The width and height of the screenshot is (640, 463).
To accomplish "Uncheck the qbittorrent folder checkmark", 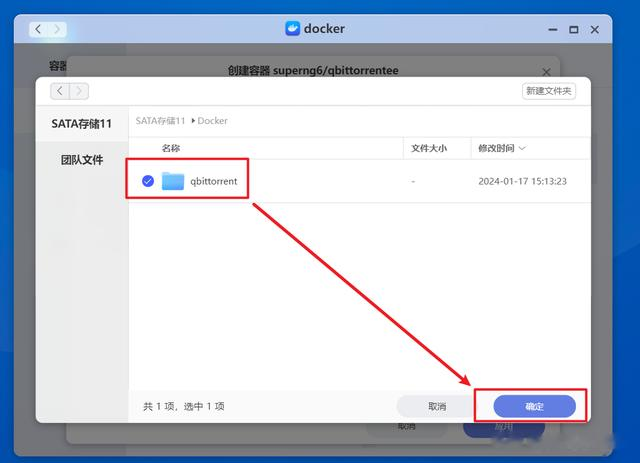I will coord(148,180).
